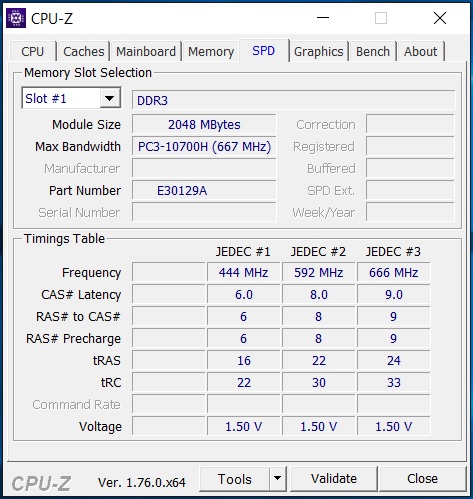The height and width of the screenshot is (499, 473).
Task: Click the Validate button
Action: point(334,479)
